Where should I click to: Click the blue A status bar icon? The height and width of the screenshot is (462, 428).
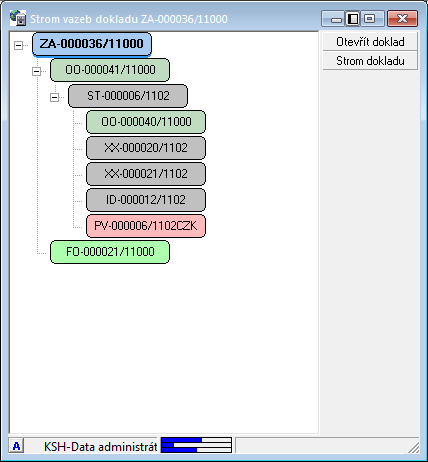point(16,446)
